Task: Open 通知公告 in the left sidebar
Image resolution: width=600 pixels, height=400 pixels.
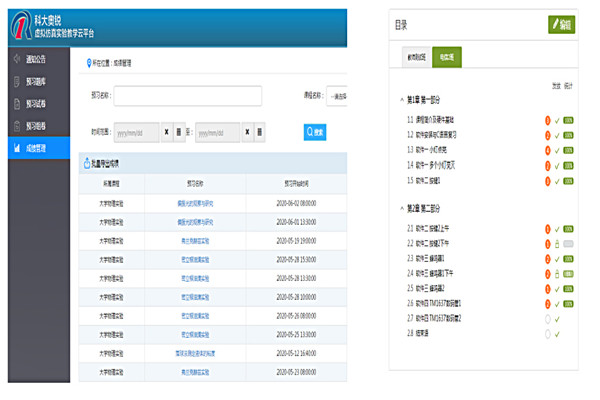Action: click(36, 59)
